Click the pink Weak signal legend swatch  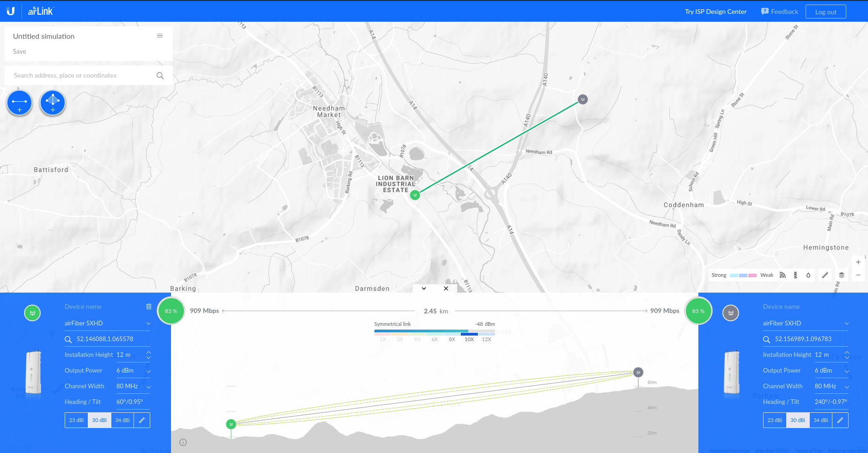752,275
